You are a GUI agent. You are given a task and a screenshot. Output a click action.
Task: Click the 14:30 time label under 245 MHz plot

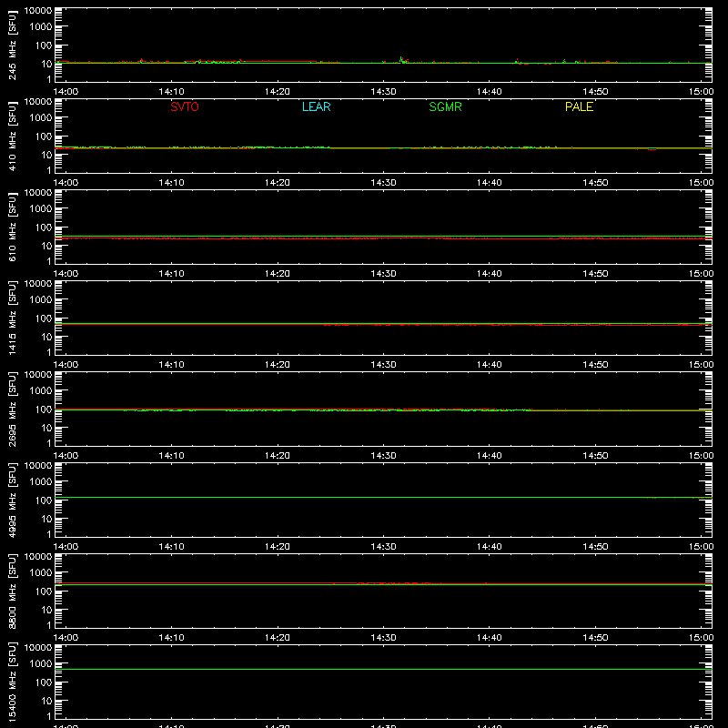coord(383,92)
